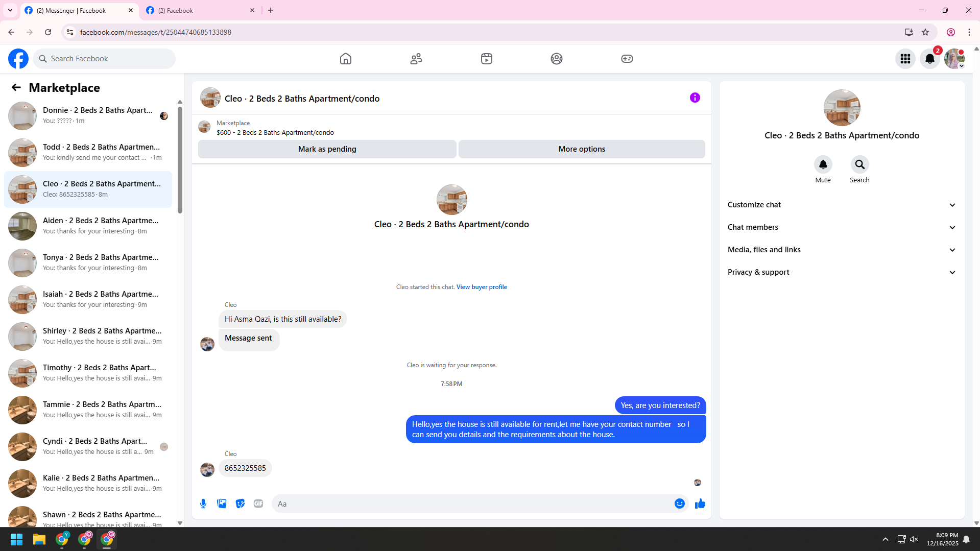Expand Media, files and links section
This screenshot has height=551, width=980.
842,250
